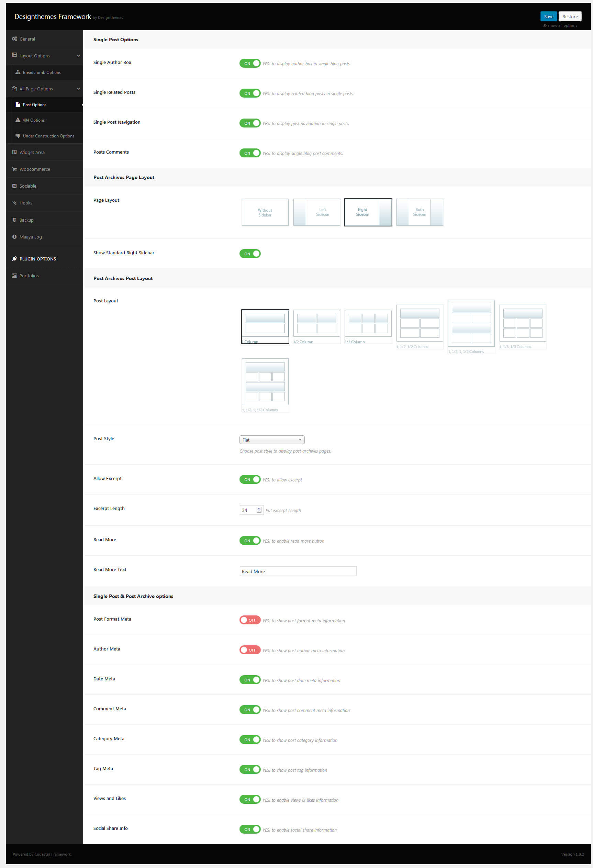Viewport: 593px width, 868px height.
Task: Click the Portfolios image icon
Action: coord(14,276)
